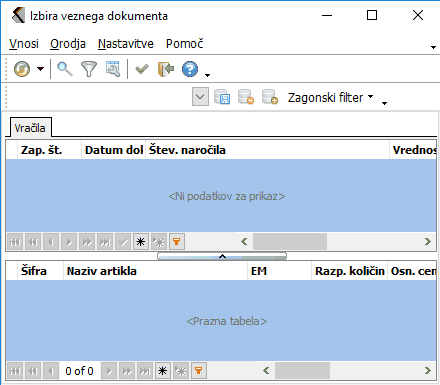Open the Zagonski filter dropdown
The image size is (440, 385).
tap(330, 98)
